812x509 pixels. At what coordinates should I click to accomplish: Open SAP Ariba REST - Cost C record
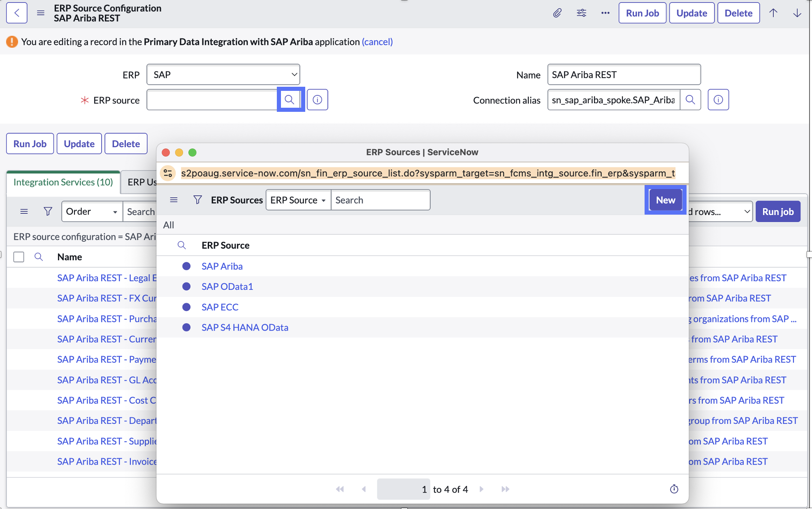(107, 400)
